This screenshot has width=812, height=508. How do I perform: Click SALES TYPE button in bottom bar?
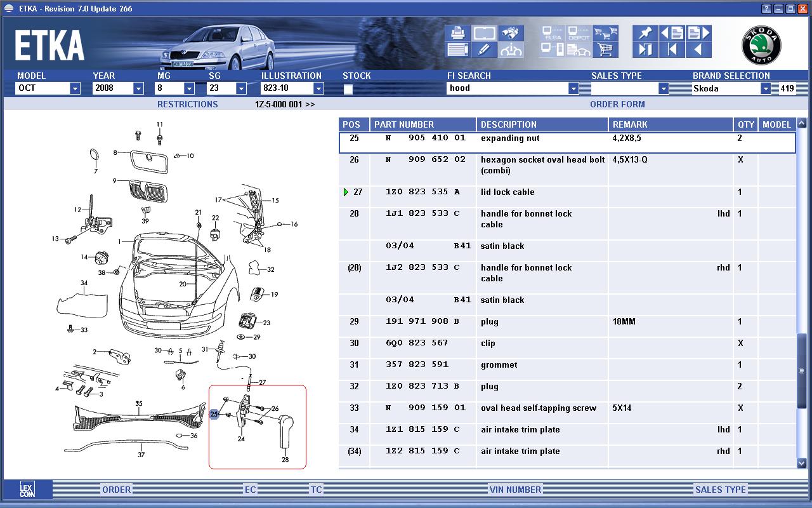(721, 490)
